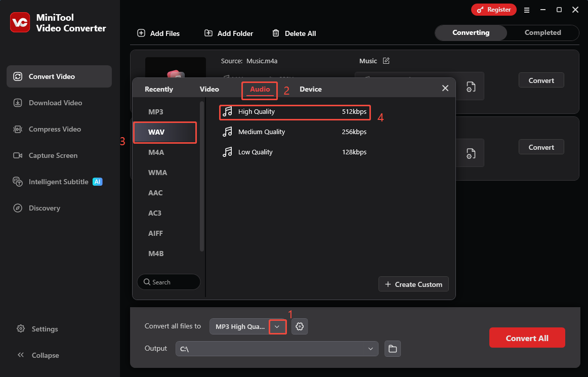Screen dimensions: 588x377
Task: Expand the Convert all files to dropdown
Action: [x=277, y=326]
